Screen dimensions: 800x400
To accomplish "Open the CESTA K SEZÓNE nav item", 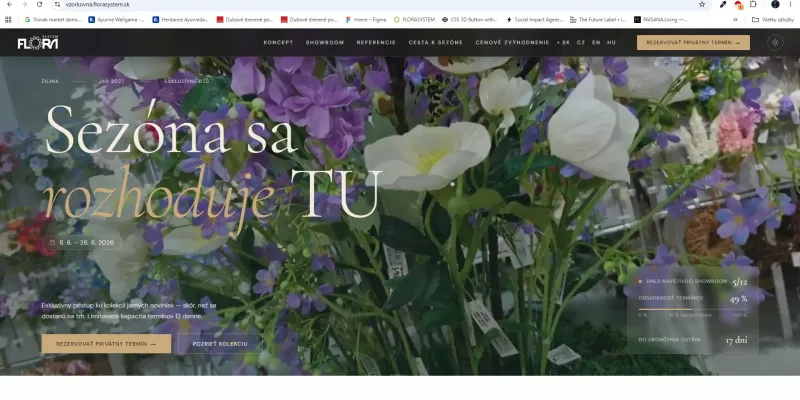I will click(435, 43).
